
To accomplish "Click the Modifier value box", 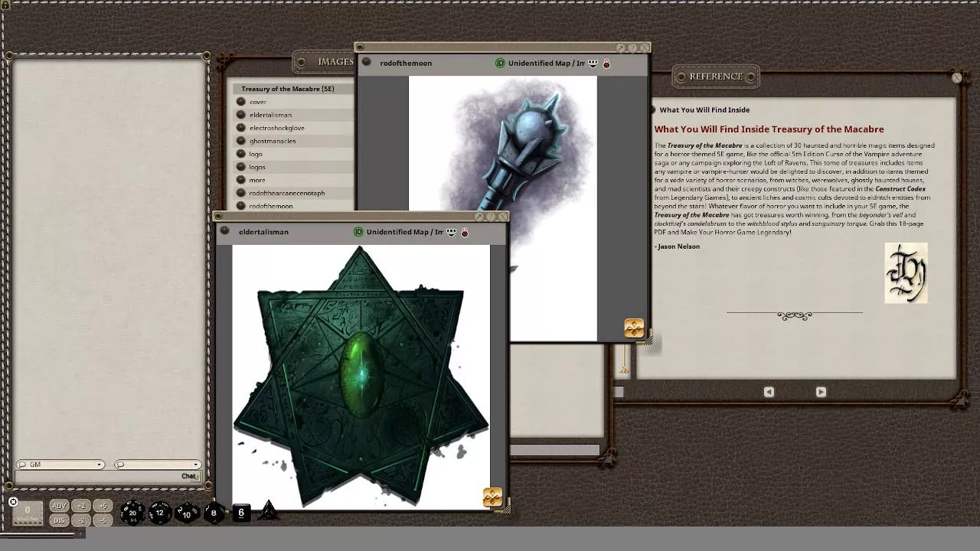I will click(x=28, y=513).
